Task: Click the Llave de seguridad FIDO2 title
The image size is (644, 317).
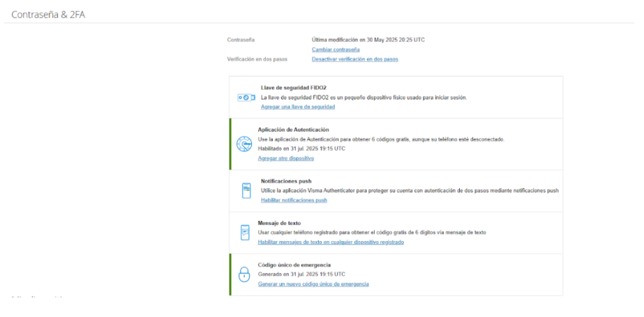Action: click(x=294, y=88)
